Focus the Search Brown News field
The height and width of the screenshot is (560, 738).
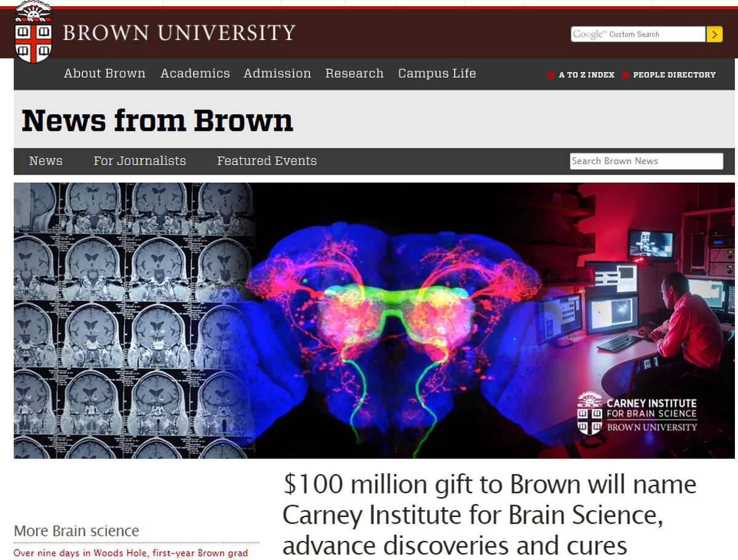tap(646, 161)
